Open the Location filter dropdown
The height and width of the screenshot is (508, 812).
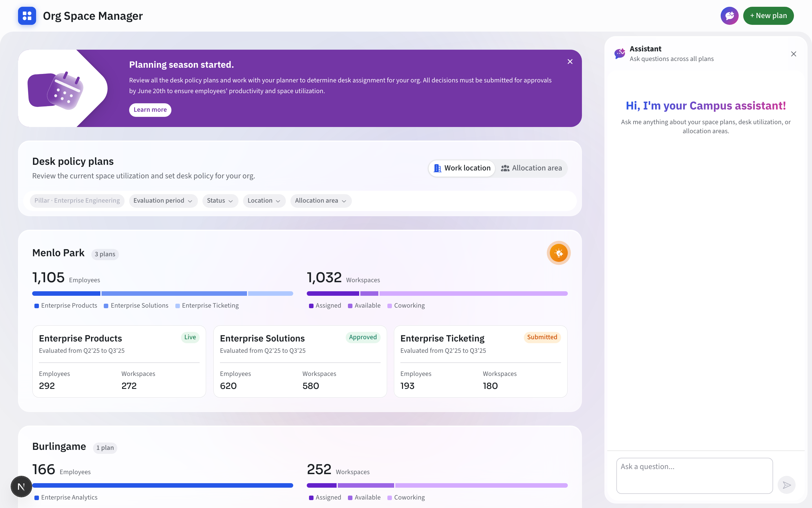tap(264, 201)
